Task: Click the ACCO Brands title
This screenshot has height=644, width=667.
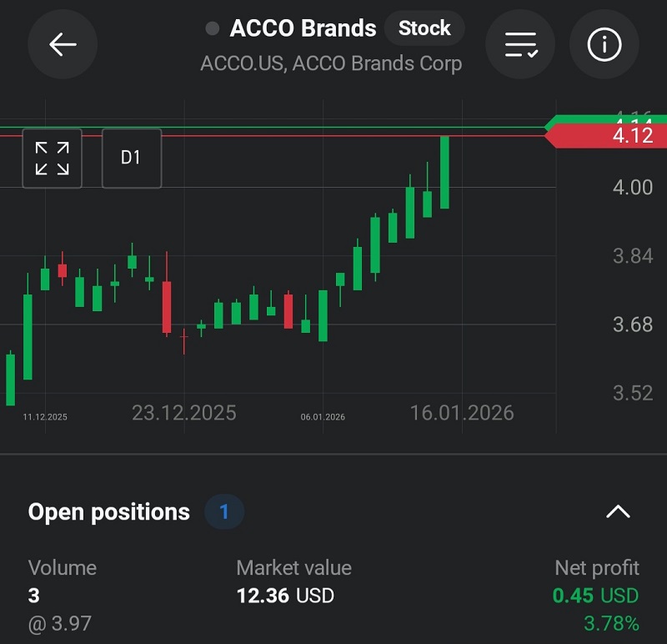Action: coord(303,28)
